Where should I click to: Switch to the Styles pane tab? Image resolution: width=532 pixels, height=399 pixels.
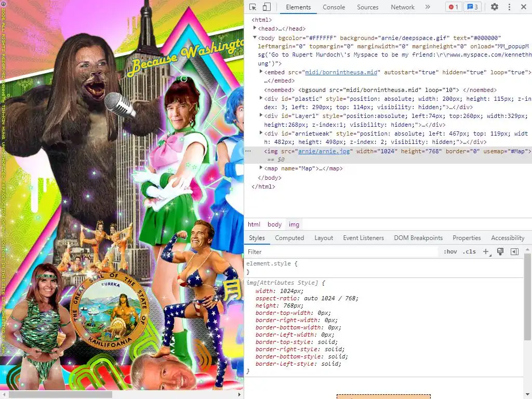point(257,238)
